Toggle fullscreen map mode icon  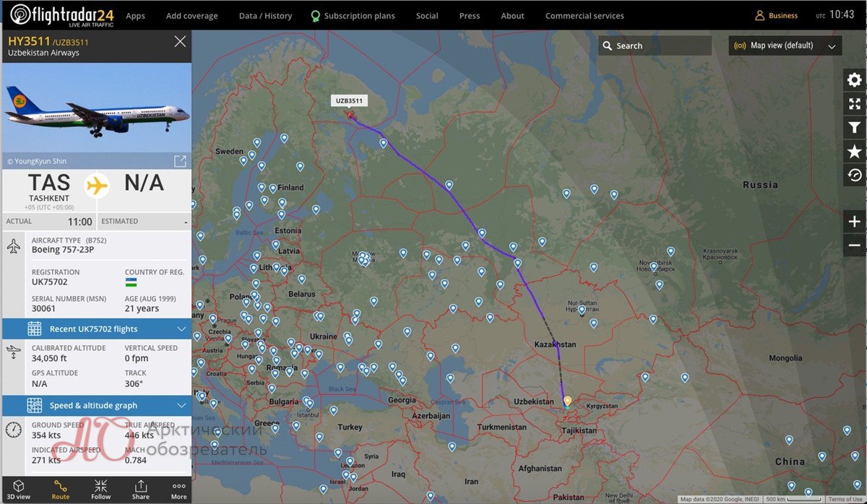tap(854, 104)
